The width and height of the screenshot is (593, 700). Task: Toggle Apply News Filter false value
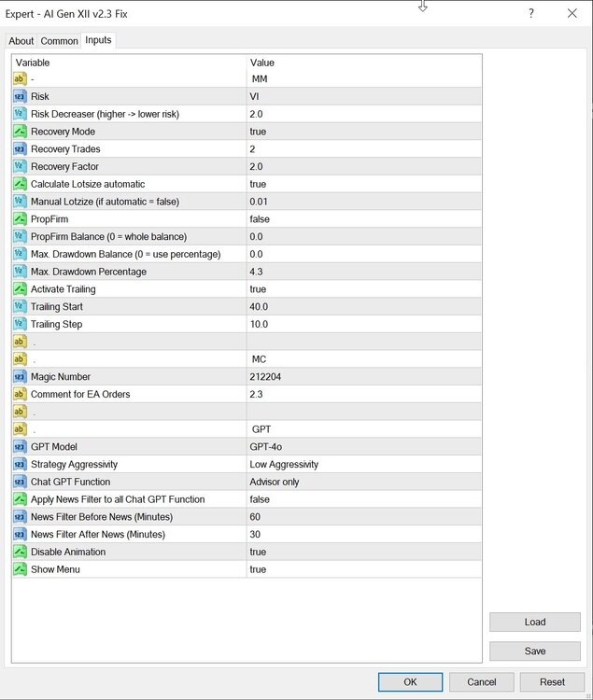coord(364,499)
